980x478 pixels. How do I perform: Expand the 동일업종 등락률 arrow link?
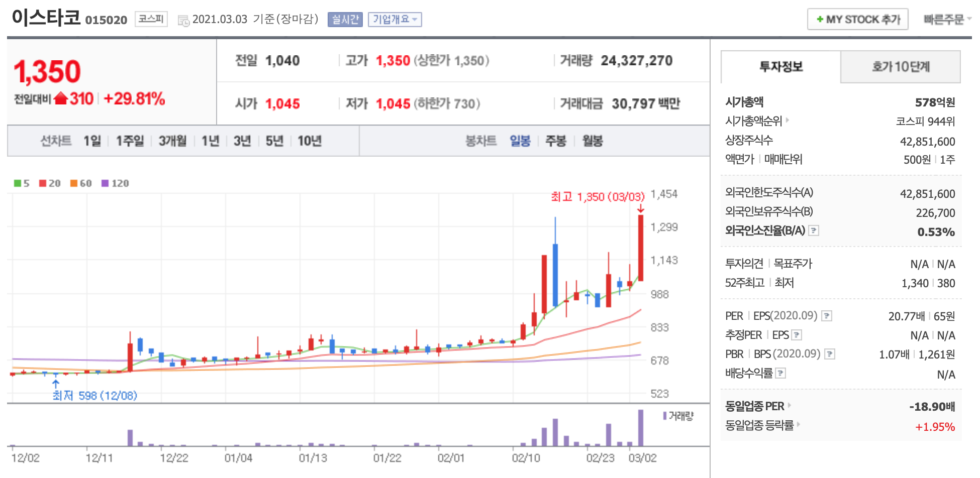tap(799, 424)
